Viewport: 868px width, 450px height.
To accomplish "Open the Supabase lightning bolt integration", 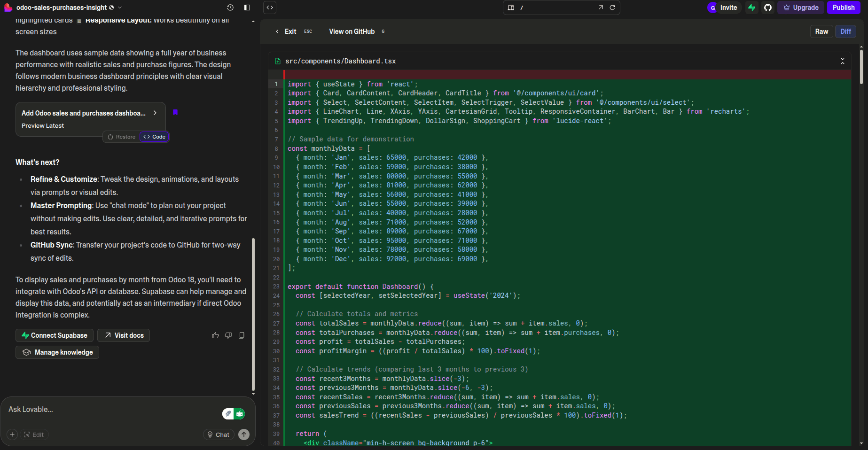I will [752, 8].
